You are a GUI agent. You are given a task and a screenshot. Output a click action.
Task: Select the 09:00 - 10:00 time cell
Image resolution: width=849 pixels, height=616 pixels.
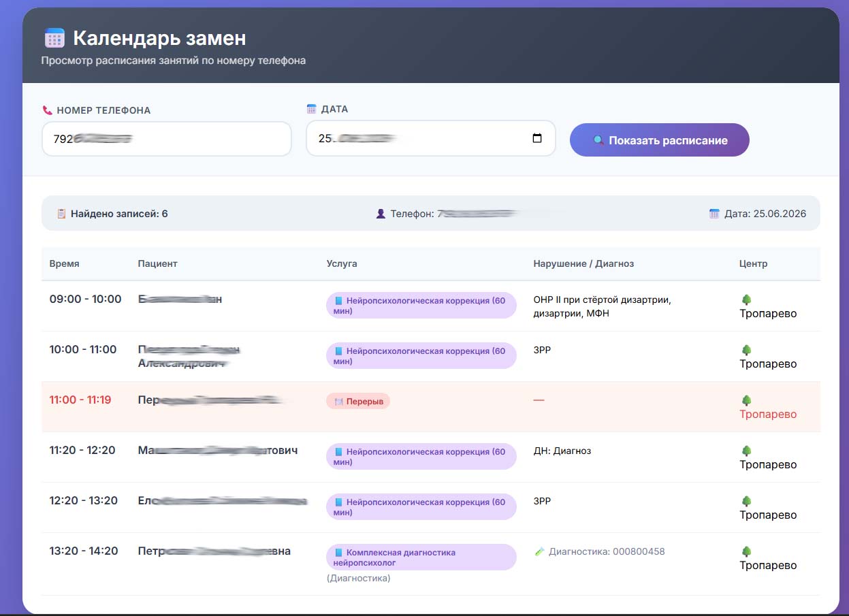(x=85, y=299)
